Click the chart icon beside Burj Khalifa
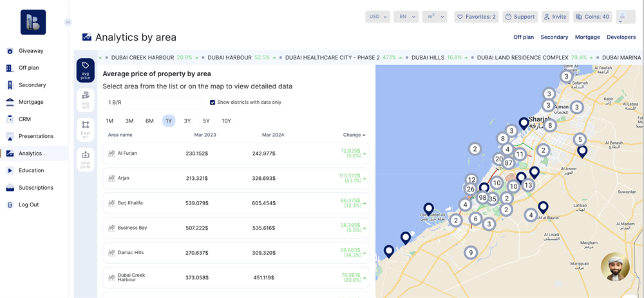The height and width of the screenshot is (298, 644). tap(111, 203)
